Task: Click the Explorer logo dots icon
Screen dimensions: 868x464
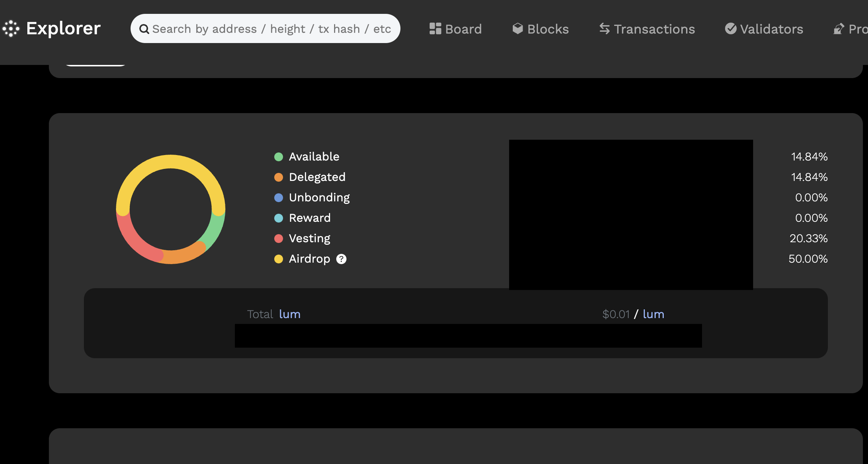Action: tap(11, 28)
